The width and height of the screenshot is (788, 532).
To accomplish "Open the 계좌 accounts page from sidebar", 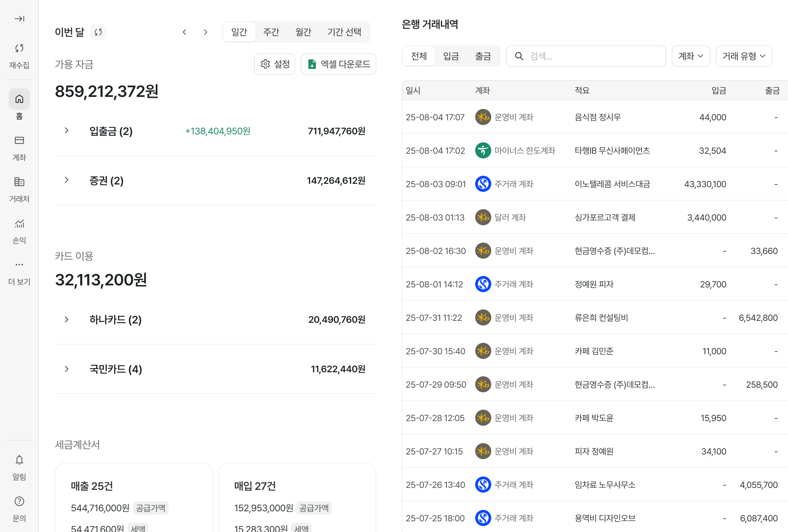I will (19, 141).
